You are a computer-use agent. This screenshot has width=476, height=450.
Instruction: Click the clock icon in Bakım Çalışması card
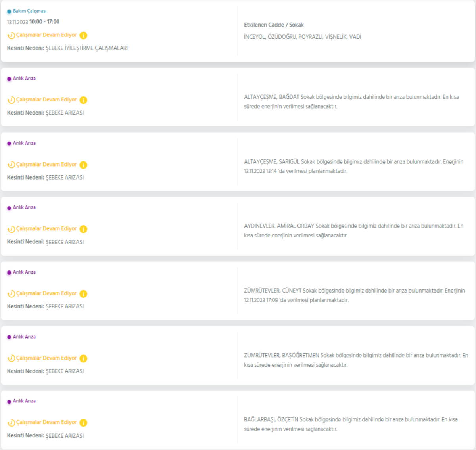[x=11, y=35]
